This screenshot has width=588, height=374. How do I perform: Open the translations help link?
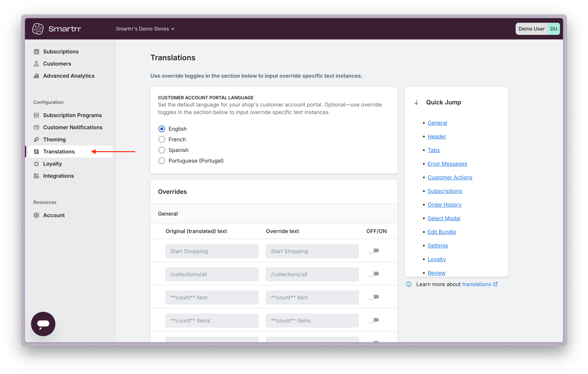(476, 284)
